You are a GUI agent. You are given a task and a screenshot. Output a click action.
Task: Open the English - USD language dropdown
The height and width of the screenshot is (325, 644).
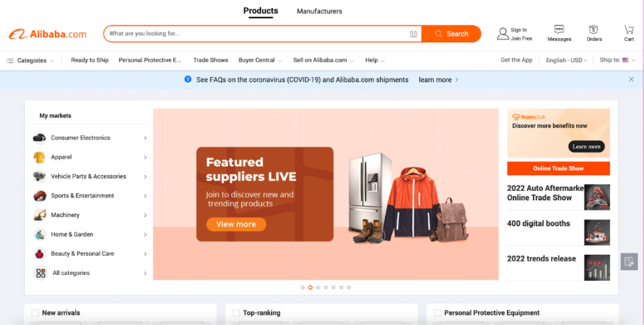click(566, 60)
